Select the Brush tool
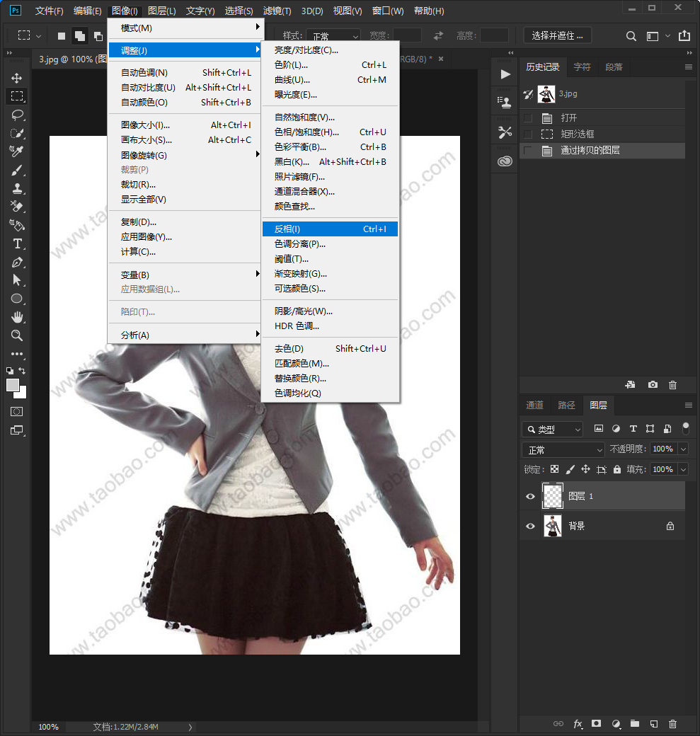 pyautogui.click(x=17, y=170)
